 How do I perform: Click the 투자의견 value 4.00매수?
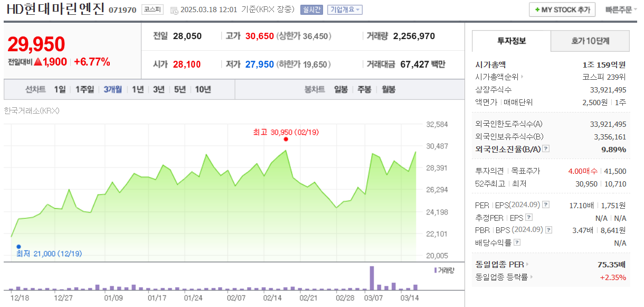point(583,171)
